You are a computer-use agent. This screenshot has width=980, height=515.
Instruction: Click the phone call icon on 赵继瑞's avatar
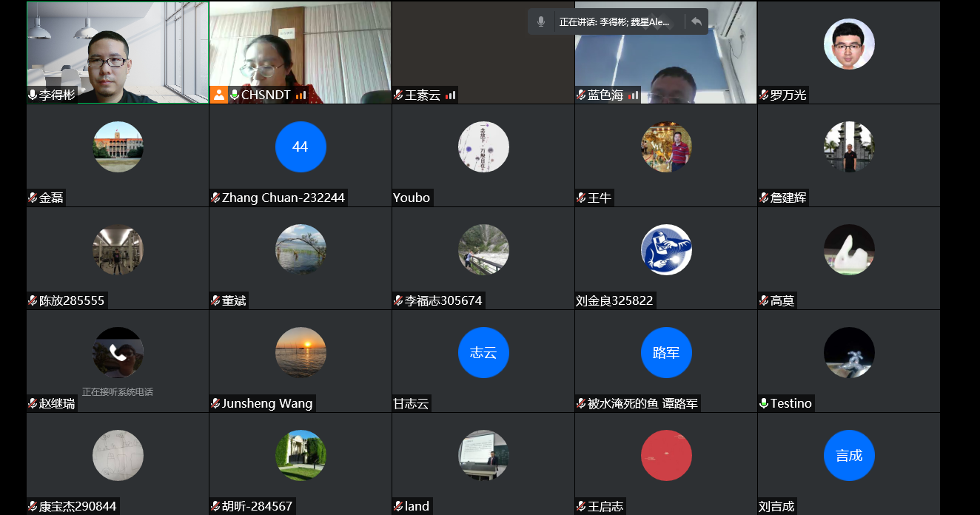tap(118, 352)
